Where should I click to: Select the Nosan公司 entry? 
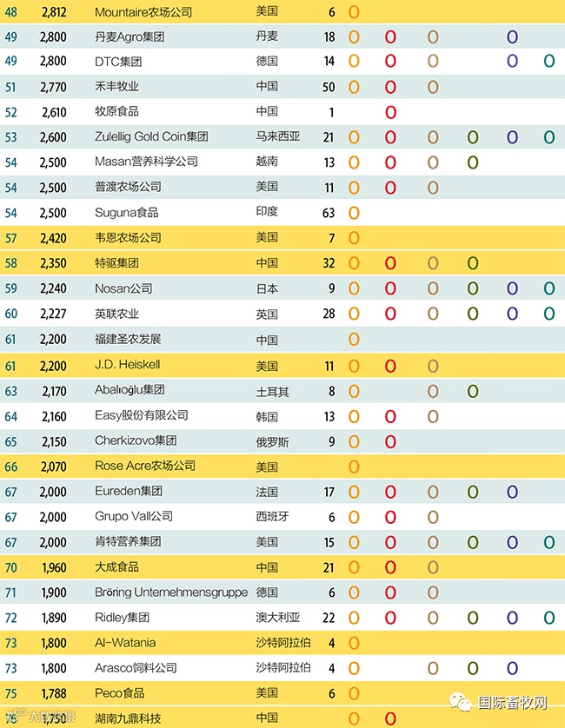(123, 288)
